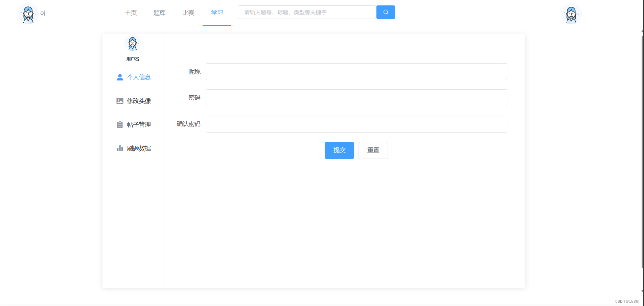This screenshot has height=306, width=644.
Task: Reset the form with 重置 button
Action: pyautogui.click(x=373, y=150)
